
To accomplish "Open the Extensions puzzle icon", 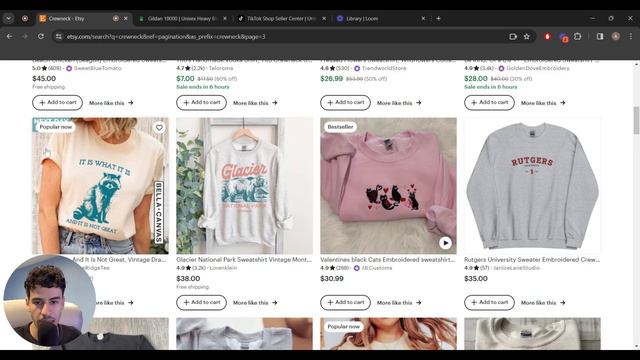I will pos(578,36).
